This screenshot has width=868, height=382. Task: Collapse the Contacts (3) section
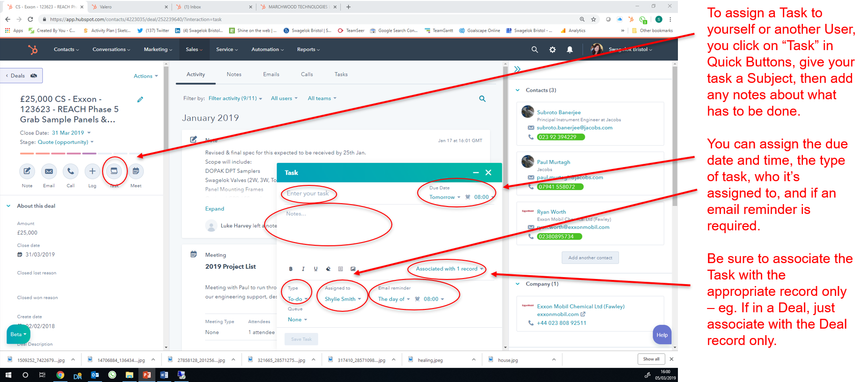point(517,90)
